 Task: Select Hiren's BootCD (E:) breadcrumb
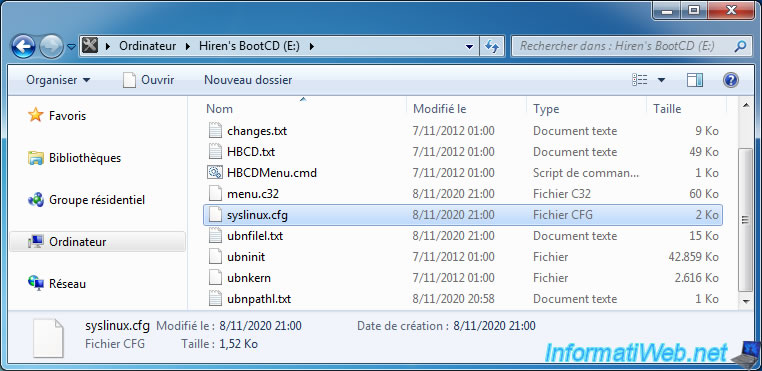(x=249, y=46)
